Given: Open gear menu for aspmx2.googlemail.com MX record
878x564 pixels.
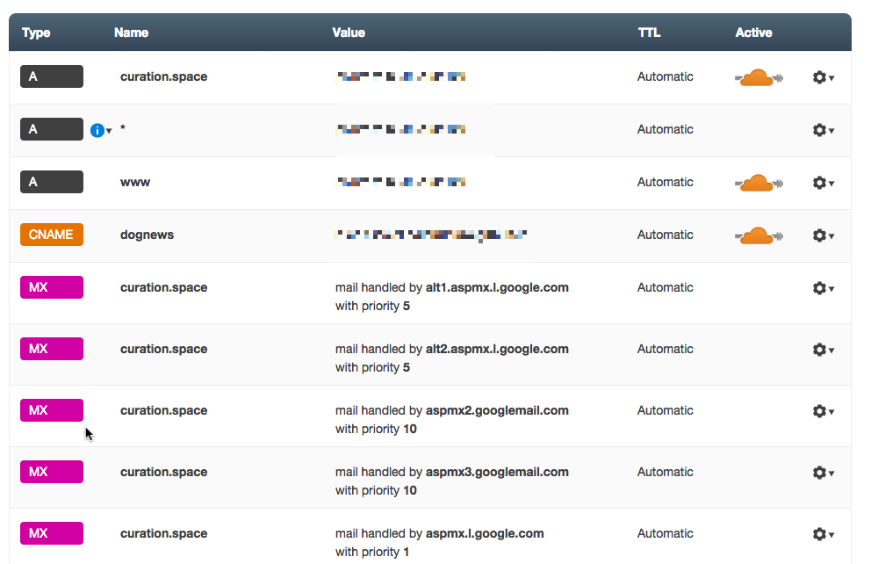Looking at the screenshot, I should pyautogui.click(x=823, y=411).
